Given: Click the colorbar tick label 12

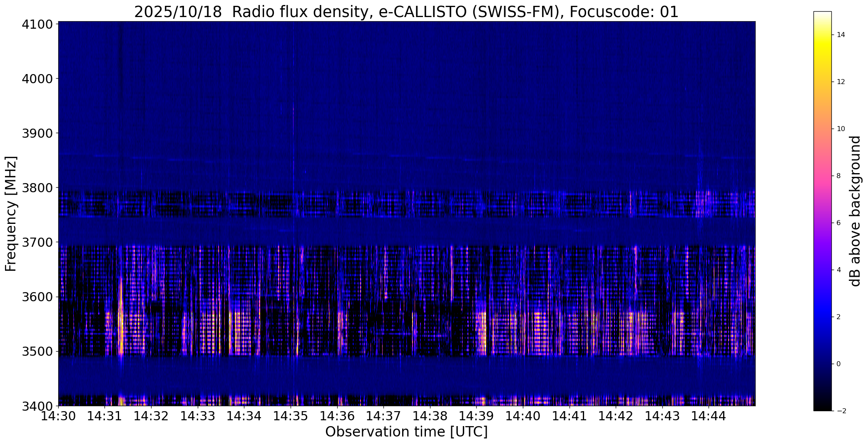Looking at the screenshot, I should (x=841, y=82).
